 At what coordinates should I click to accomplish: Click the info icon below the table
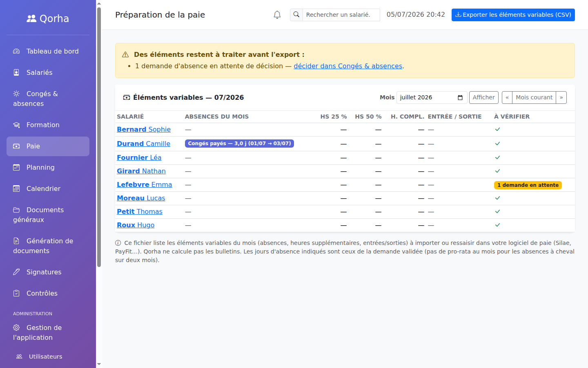[118, 243]
